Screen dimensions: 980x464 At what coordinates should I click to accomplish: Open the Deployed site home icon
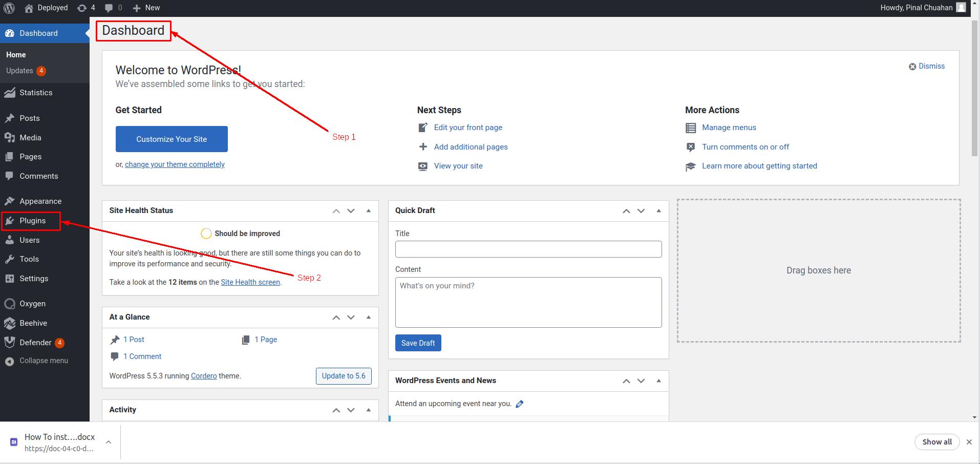coord(46,8)
